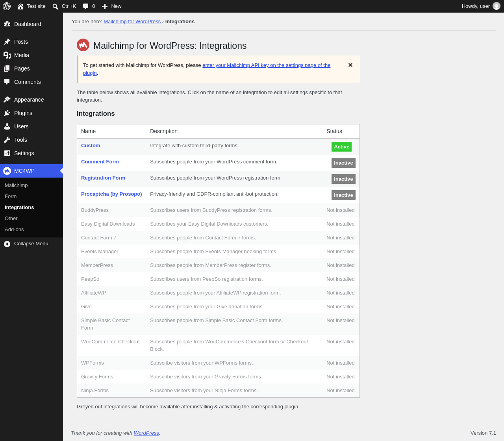504x441 pixels.
Task: Open the New content menu label
Action: click(116, 6)
